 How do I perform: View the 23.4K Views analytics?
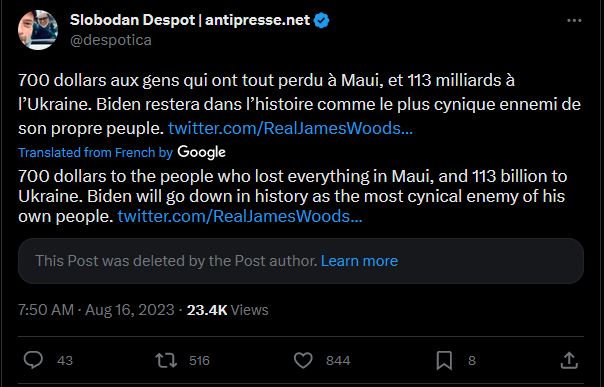pos(228,310)
